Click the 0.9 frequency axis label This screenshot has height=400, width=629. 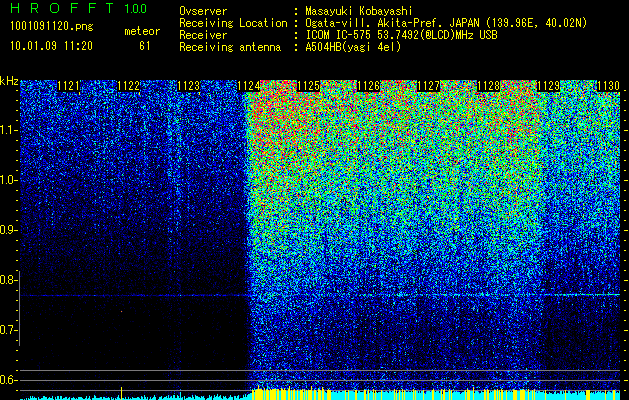pos(7,230)
